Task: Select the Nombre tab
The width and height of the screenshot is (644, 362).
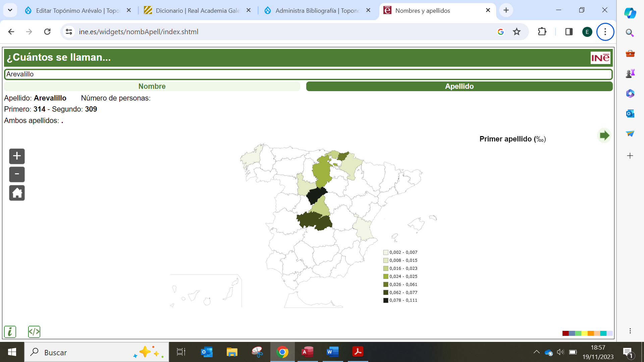Action: pos(152,86)
